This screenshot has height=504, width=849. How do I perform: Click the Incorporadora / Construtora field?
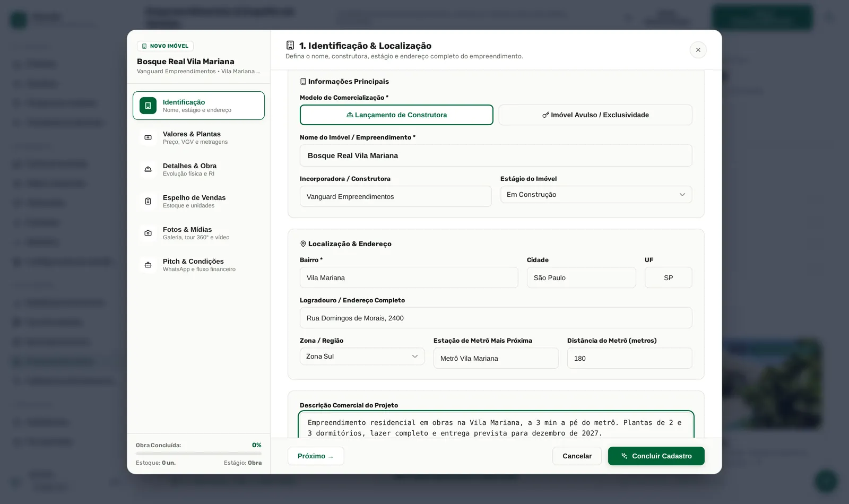396,196
